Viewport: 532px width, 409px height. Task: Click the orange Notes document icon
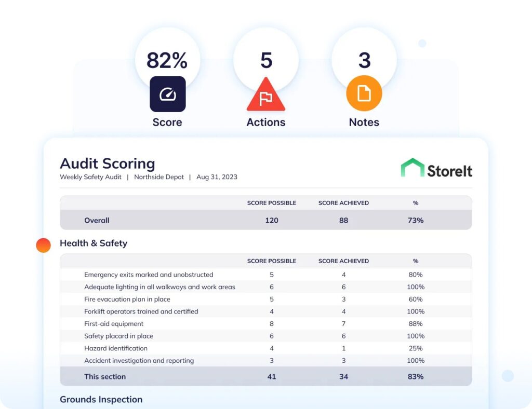[364, 94]
